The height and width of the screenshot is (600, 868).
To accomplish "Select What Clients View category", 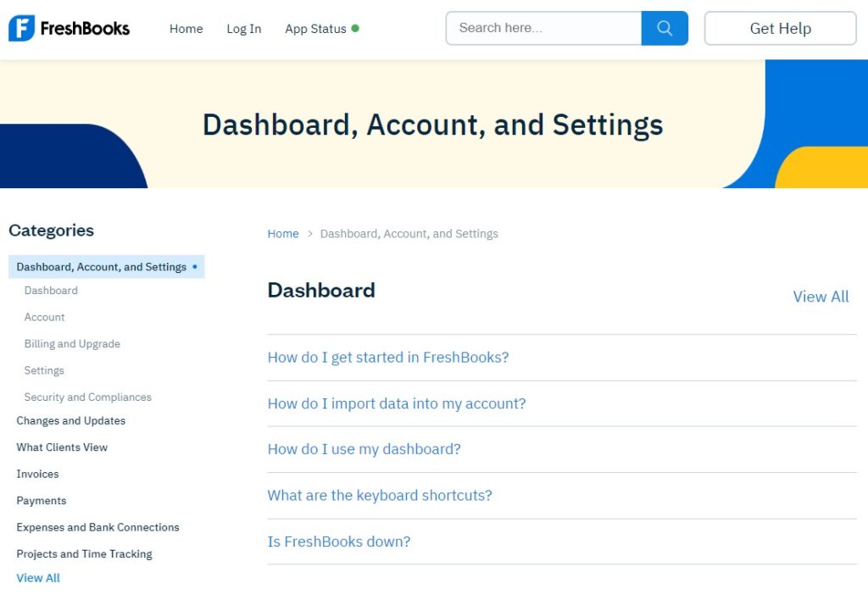I will pyautogui.click(x=62, y=447).
